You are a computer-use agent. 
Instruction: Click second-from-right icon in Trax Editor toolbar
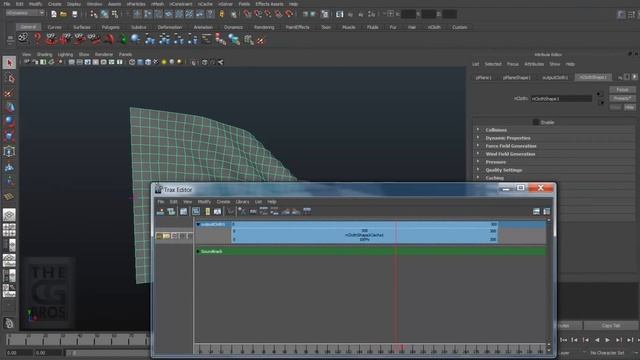(x=536, y=211)
